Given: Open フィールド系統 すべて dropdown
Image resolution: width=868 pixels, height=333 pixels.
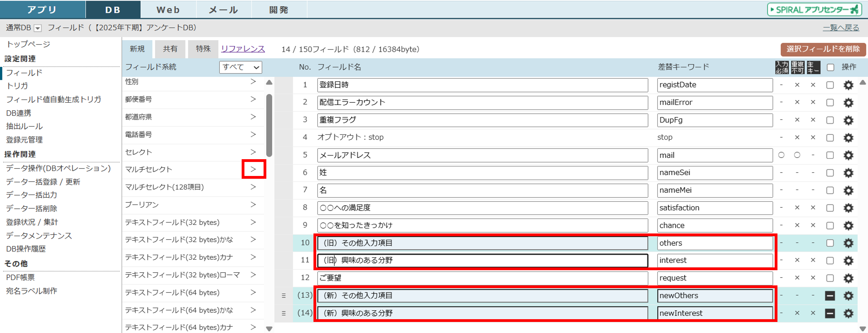Looking at the screenshot, I should coord(240,67).
